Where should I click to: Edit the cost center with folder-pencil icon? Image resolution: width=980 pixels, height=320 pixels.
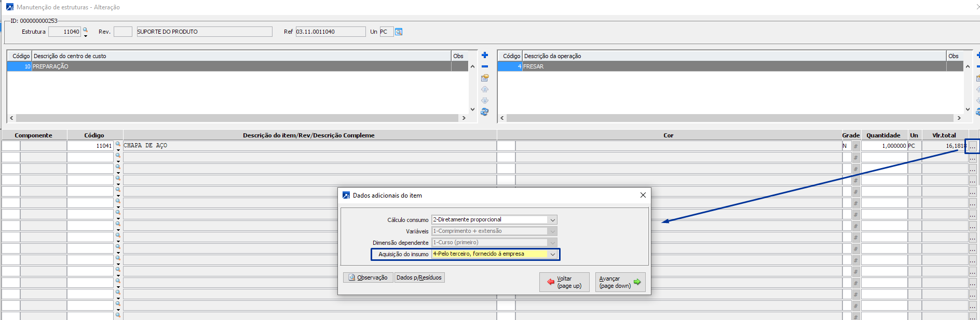[485, 78]
